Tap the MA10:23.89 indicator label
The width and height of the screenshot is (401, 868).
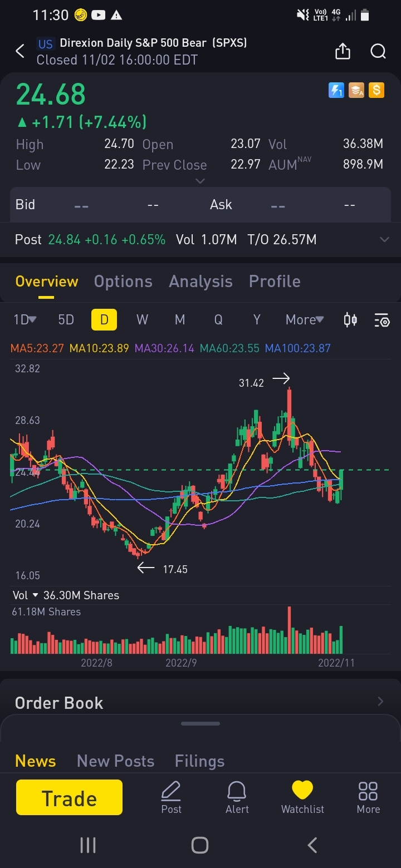point(99,348)
